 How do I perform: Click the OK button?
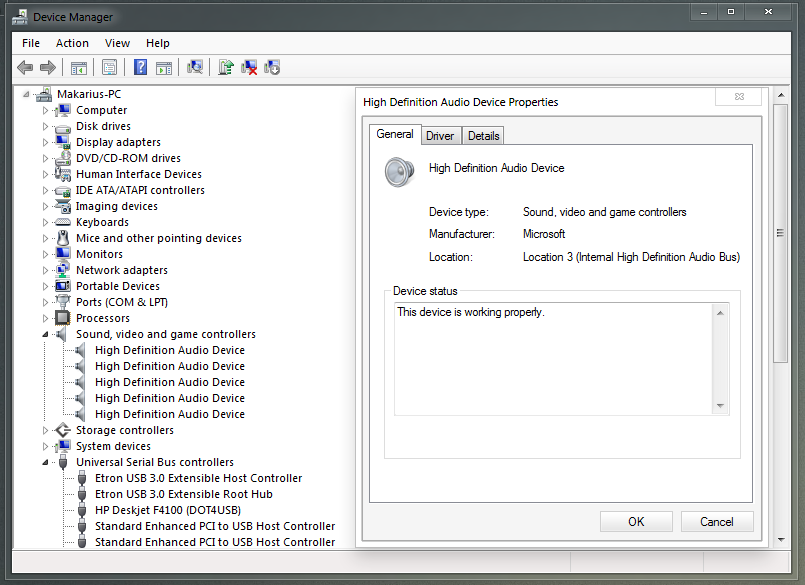coord(636,522)
